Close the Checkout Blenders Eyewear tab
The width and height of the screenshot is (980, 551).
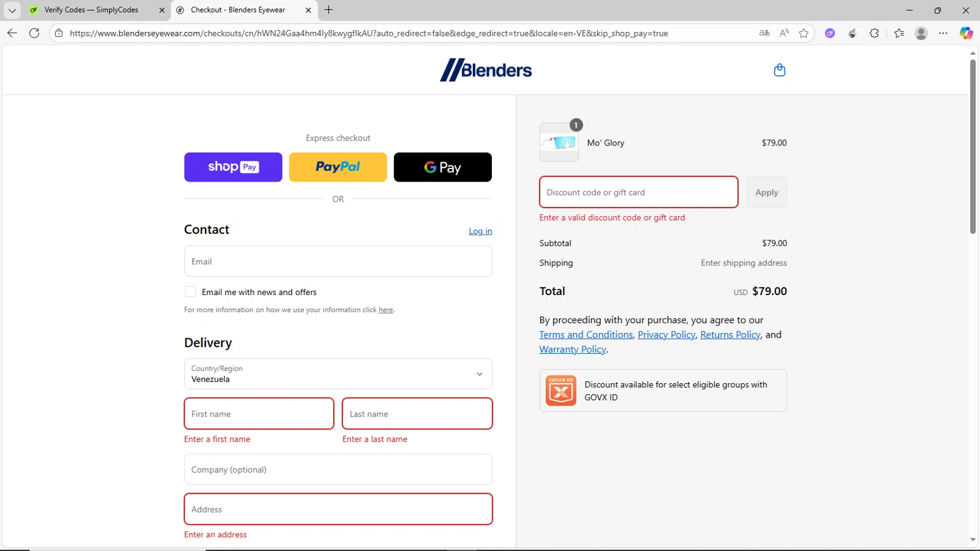[x=308, y=10]
